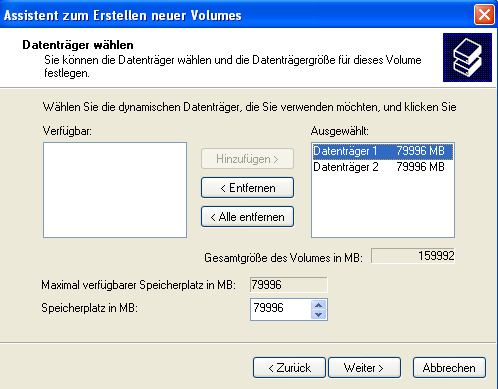Click the Maximal verfügbarer Speicherplatz field
This screenshot has height=389, width=498.
point(289,285)
